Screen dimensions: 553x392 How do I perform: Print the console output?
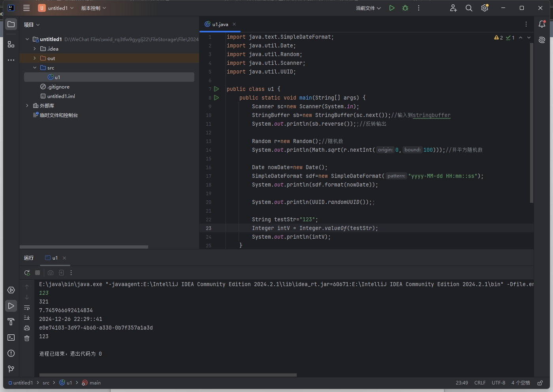pyautogui.click(x=27, y=328)
